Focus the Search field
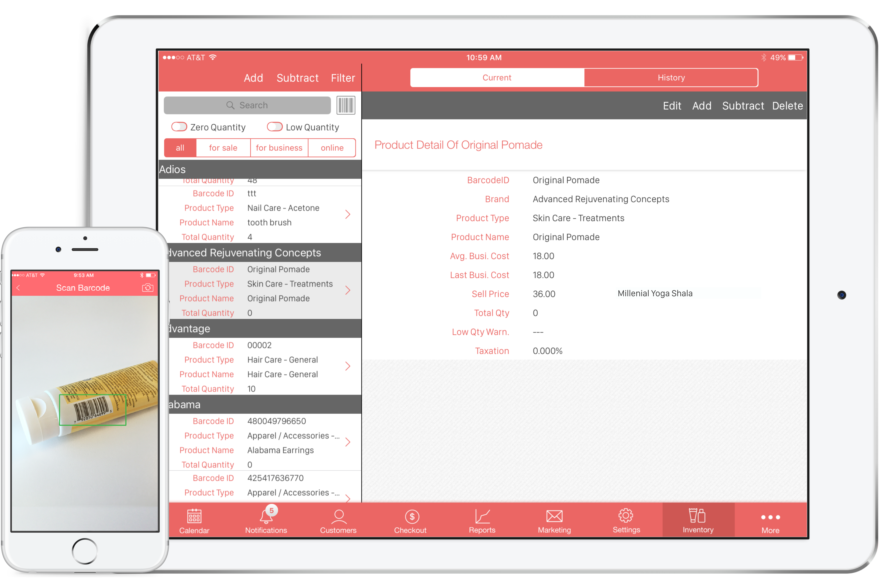The height and width of the screenshot is (588, 896). [247, 105]
